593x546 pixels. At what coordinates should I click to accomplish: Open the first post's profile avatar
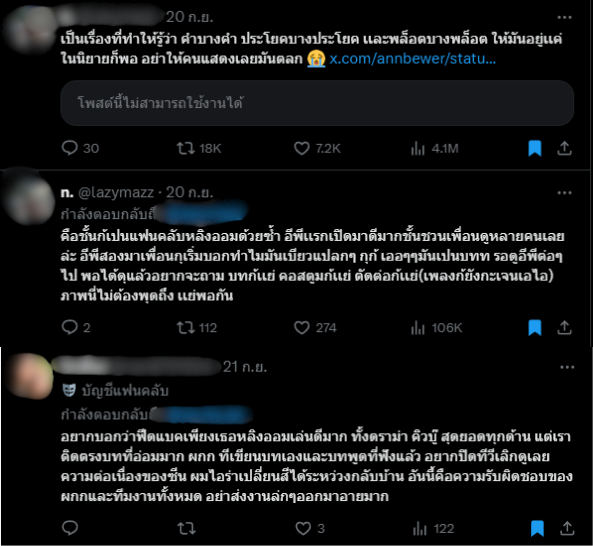[x=30, y=28]
